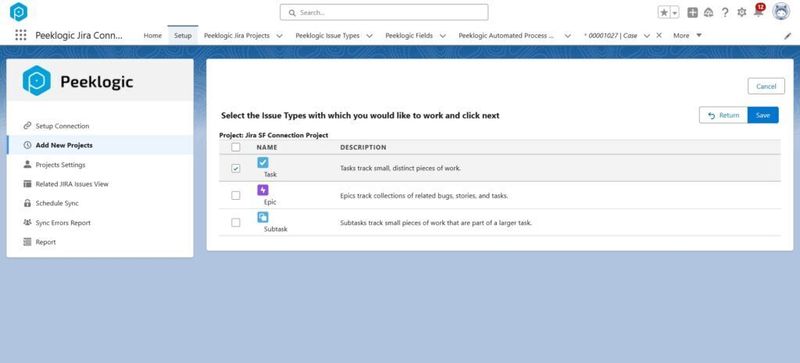Open the user profile avatar
Image resolution: width=800 pixels, height=363 pixels.
click(781, 12)
